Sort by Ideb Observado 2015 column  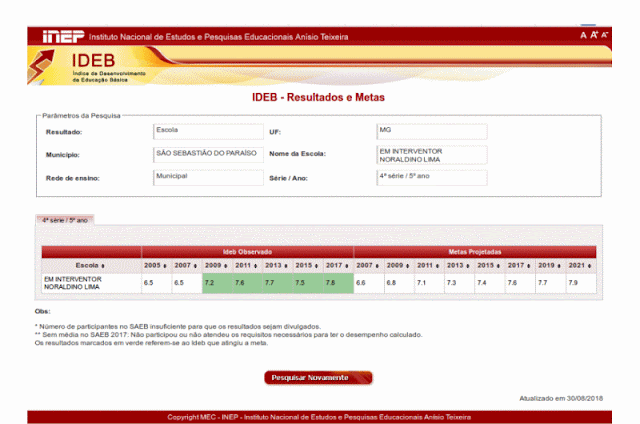[x=308, y=265]
